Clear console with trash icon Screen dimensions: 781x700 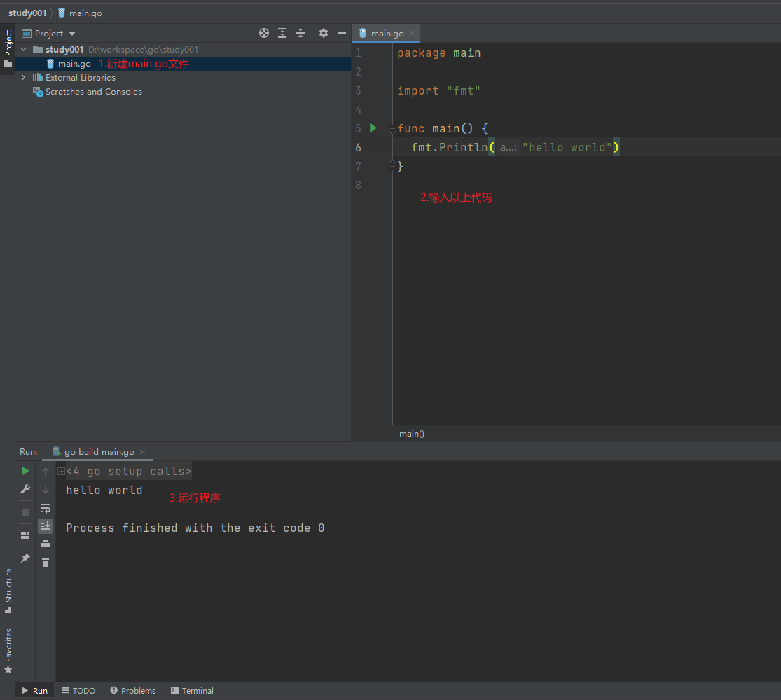46,563
